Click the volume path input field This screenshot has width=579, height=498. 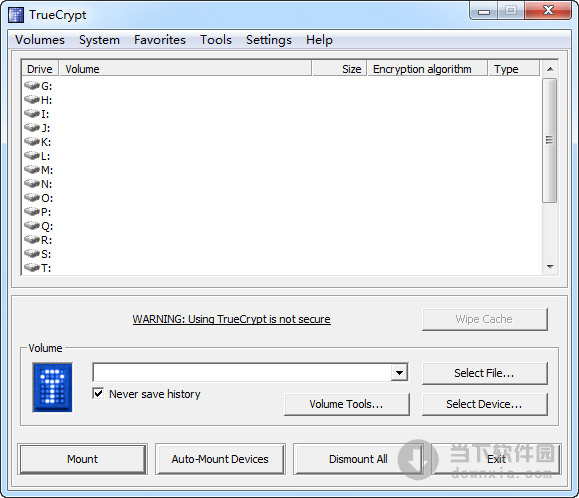[x=242, y=372]
